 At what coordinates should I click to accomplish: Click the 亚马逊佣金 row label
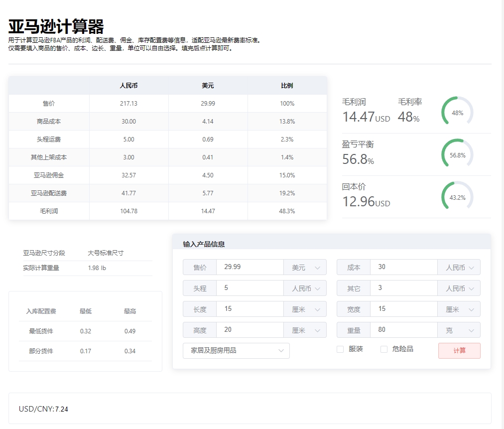click(x=49, y=175)
